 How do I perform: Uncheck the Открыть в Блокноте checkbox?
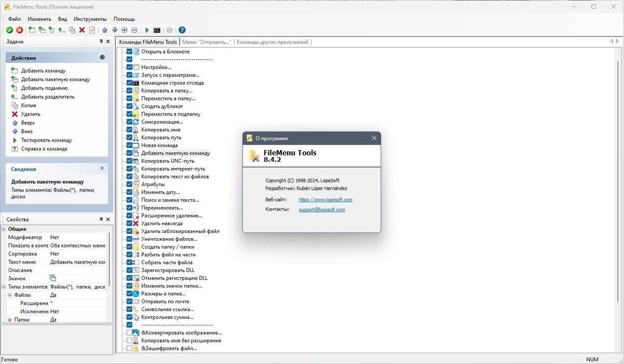[129, 51]
